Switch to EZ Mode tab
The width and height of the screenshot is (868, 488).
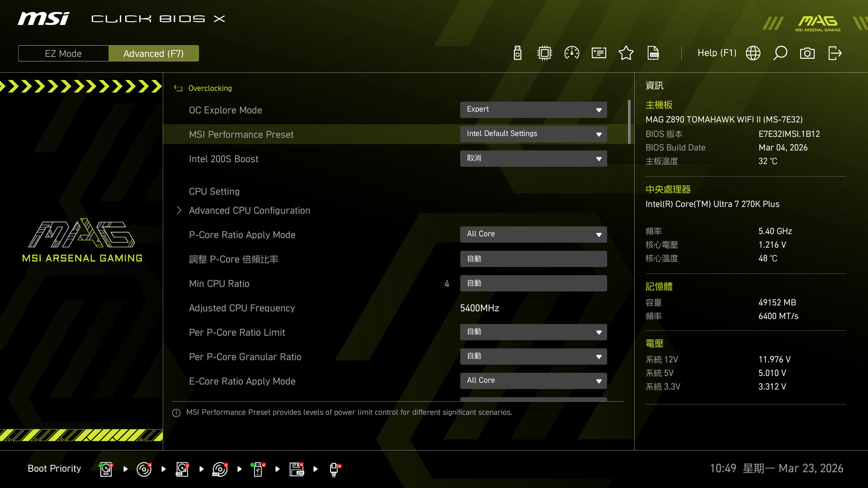63,53
